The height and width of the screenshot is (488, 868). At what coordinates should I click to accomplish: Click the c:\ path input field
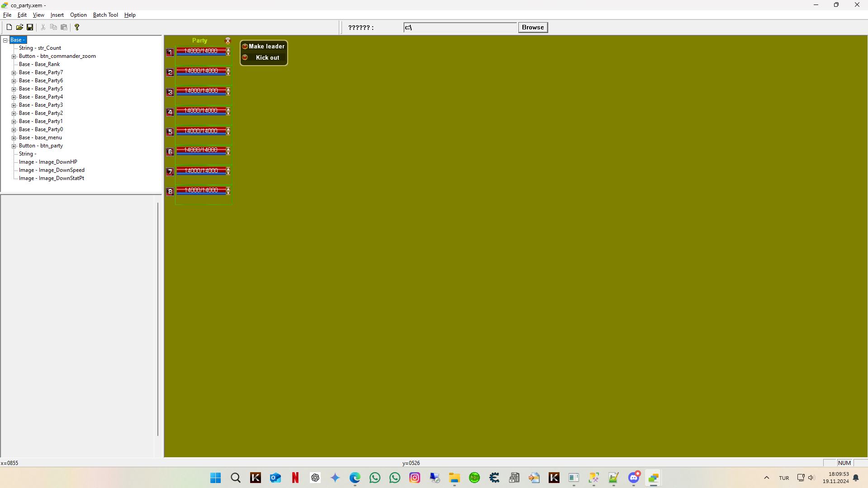click(x=460, y=27)
